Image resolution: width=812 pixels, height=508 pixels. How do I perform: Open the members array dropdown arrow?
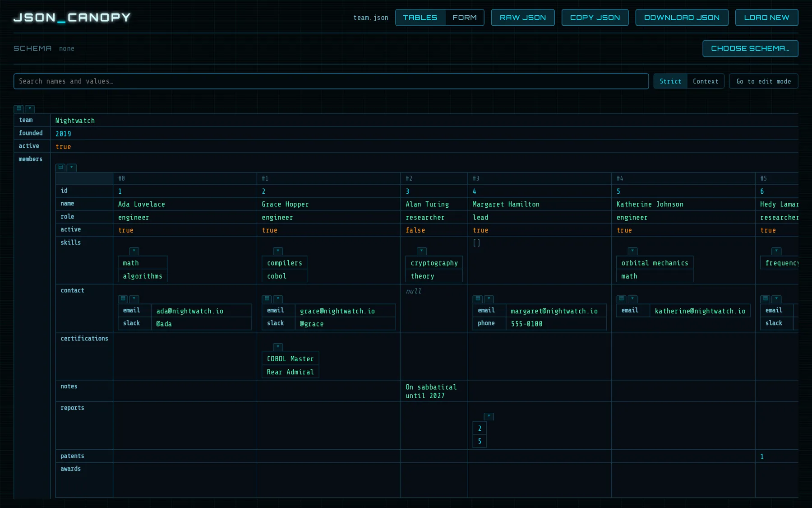[71, 168]
